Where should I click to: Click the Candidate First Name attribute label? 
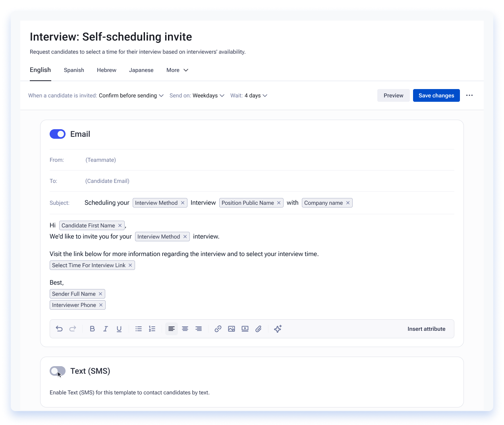point(88,225)
